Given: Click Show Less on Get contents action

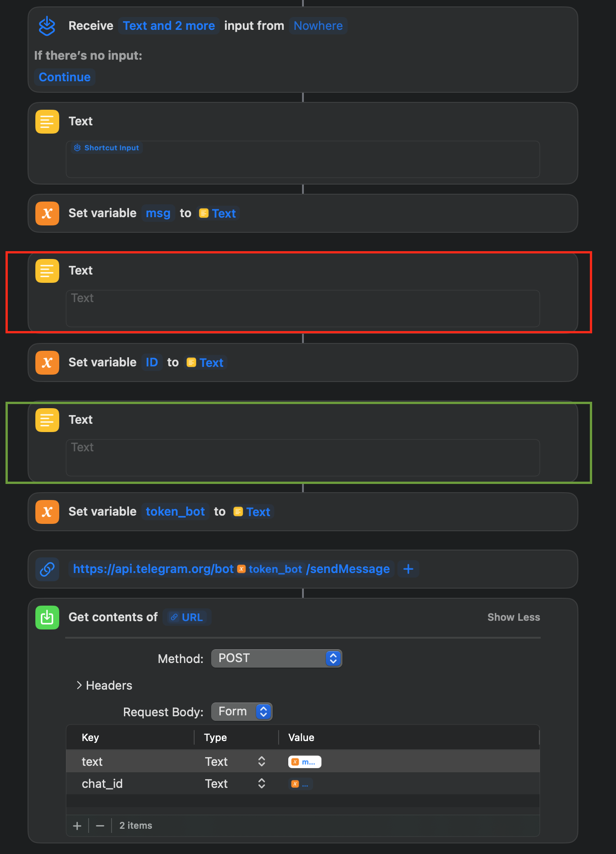Looking at the screenshot, I should coord(514,617).
